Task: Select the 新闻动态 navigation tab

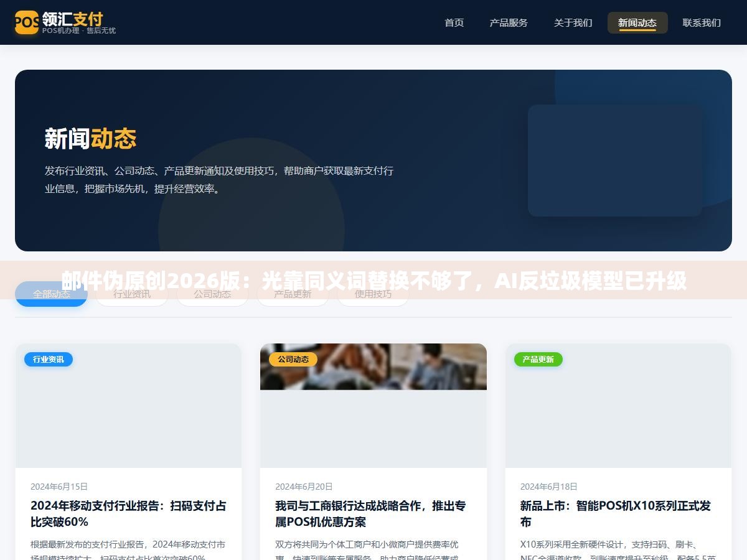Action: (637, 22)
